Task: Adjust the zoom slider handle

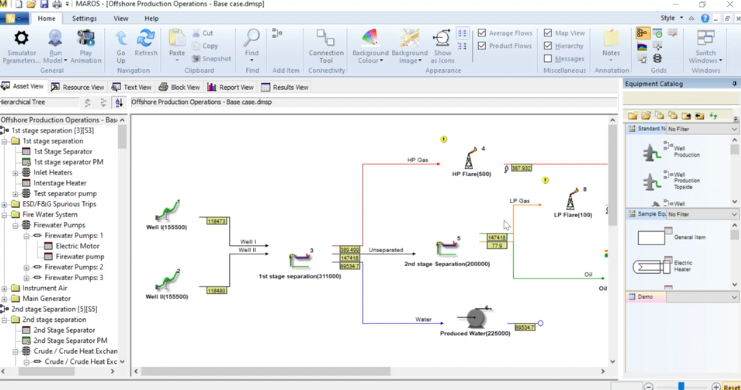Action: pos(681,386)
